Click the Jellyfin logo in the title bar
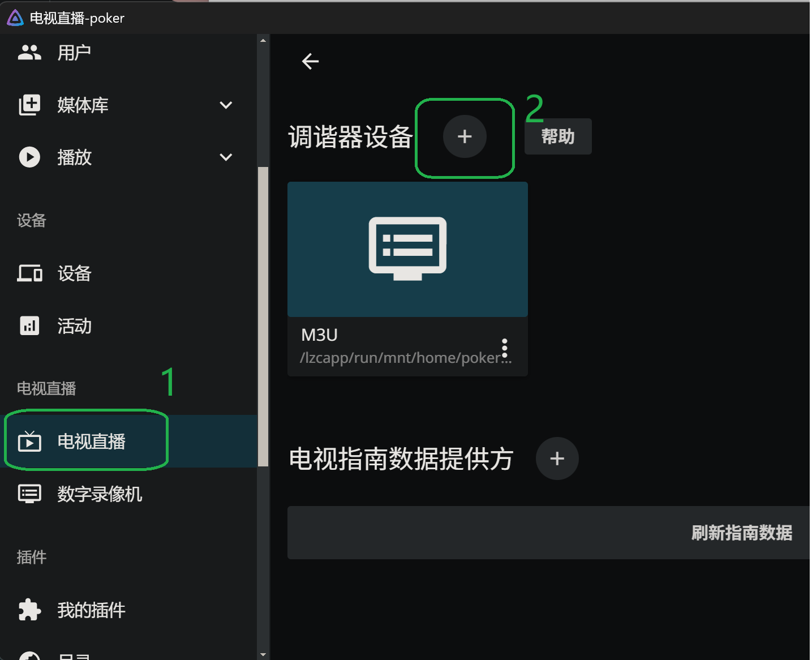The height and width of the screenshot is (660, 812). pyautogui.click(x=15, y=18)
